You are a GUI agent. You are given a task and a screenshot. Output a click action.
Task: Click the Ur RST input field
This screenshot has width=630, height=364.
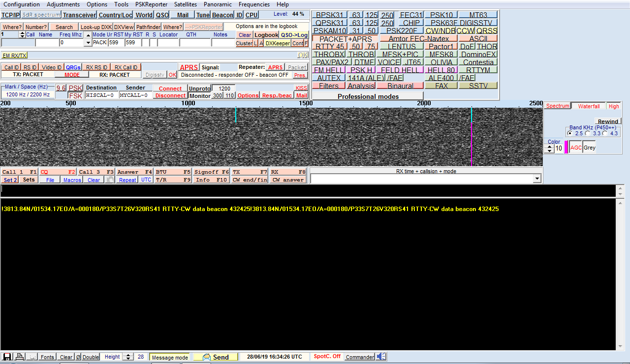(x=116, y=43)
